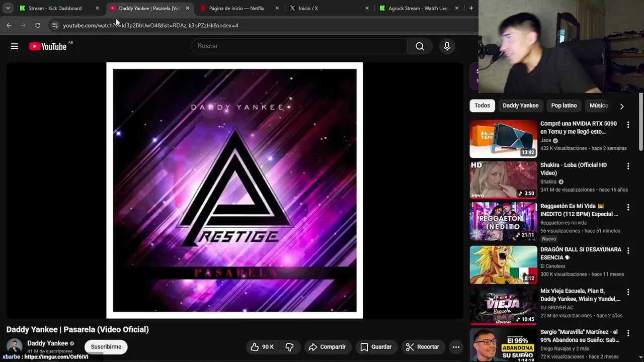Open DRAGÓN BALL SI DESAYUNARA ESENCIA title
This screenshot has width=644, height=362.
[x=581, y=253]
